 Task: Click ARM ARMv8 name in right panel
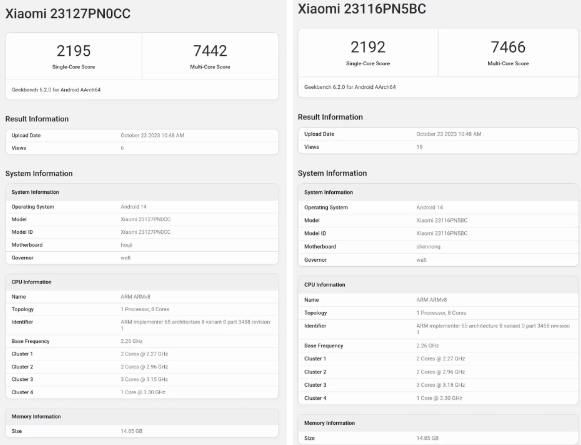coord(432,300)
